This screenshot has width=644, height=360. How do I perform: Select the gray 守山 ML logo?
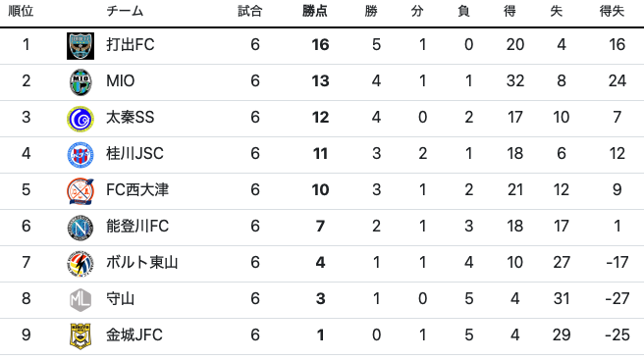point(80,300)
